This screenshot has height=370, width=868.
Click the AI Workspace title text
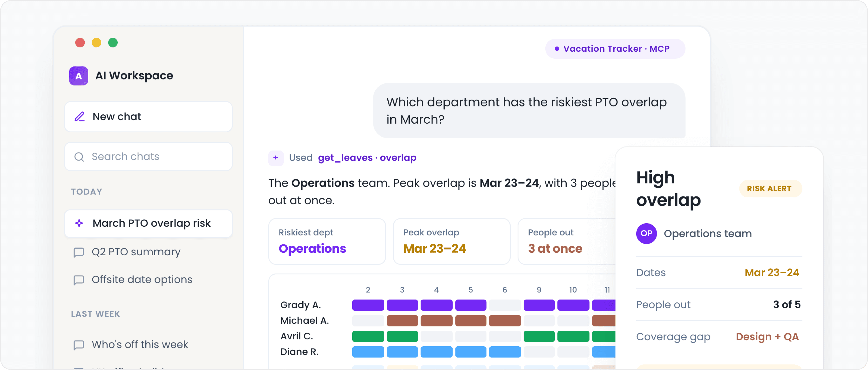point(134,76)
